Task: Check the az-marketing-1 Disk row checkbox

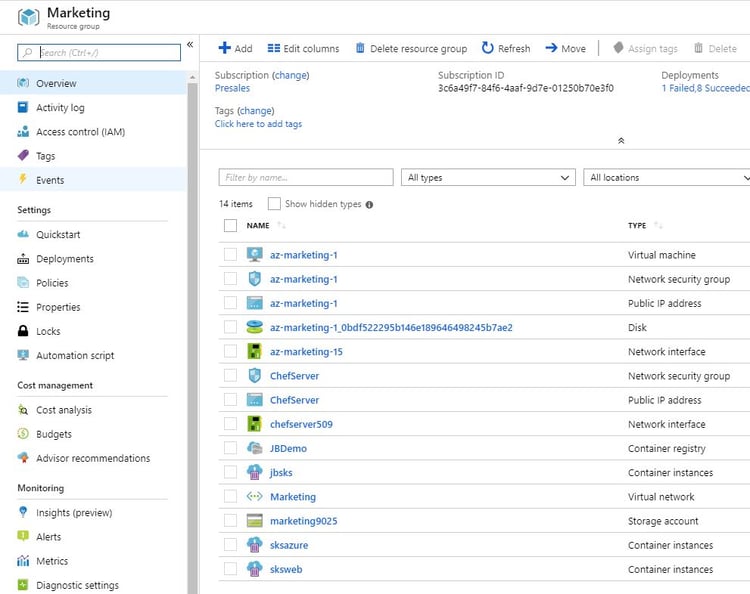Action: point(230,327)
